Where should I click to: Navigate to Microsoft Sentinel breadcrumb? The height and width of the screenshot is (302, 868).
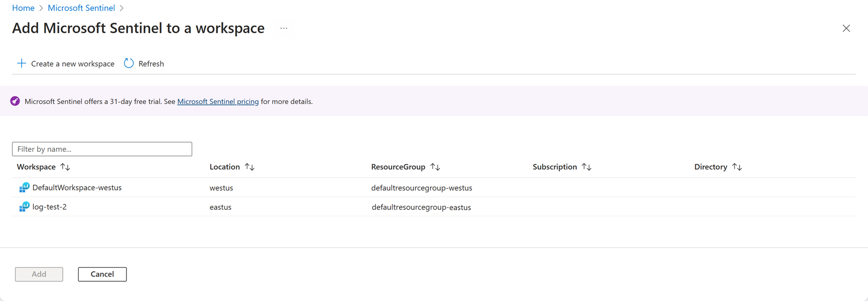(81, 8)
